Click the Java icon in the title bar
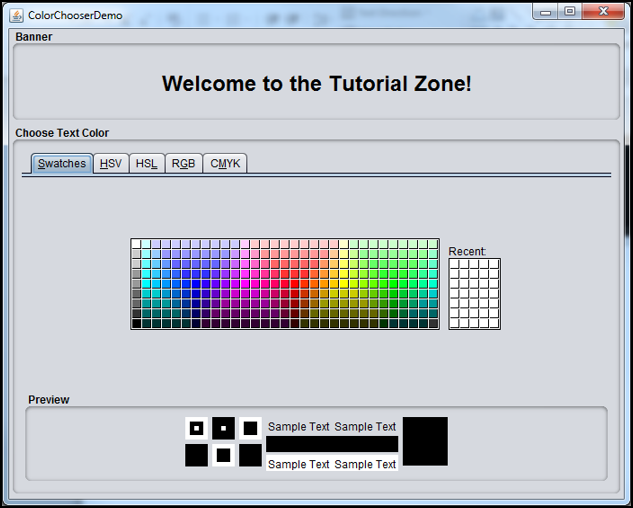633x508 pixels. tap(16, 15)
